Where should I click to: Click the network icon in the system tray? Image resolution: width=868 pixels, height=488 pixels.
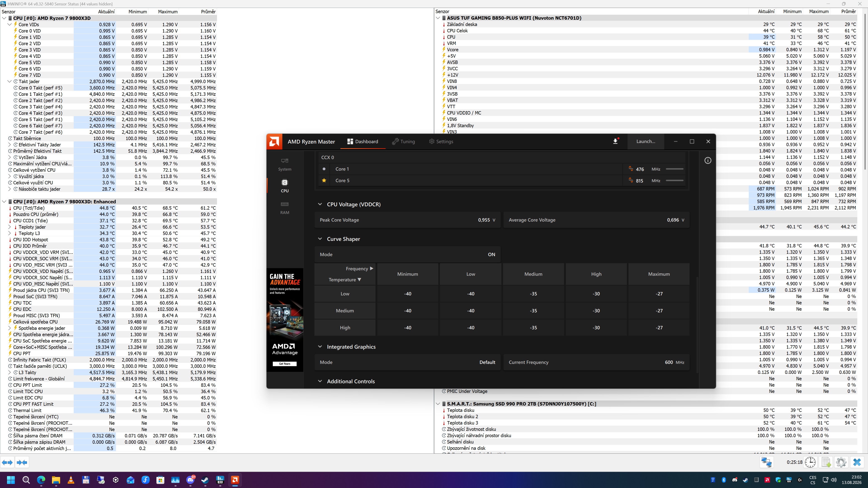click(x=826, y=480)
